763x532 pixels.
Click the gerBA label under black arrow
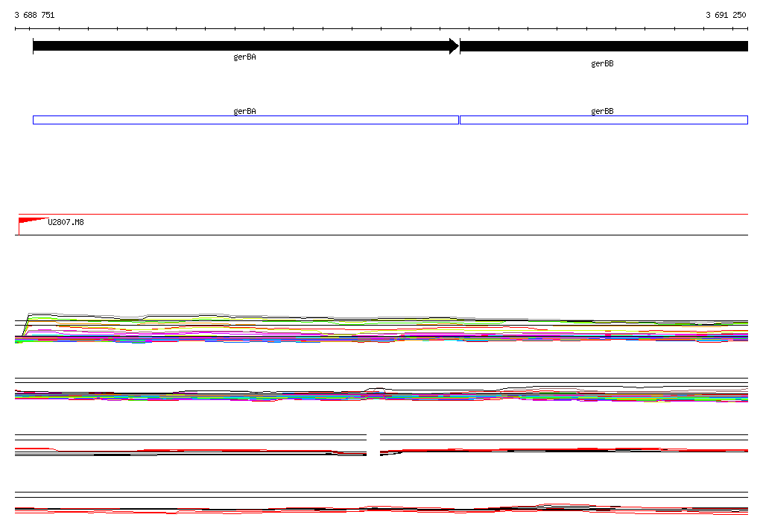(244, 57)
